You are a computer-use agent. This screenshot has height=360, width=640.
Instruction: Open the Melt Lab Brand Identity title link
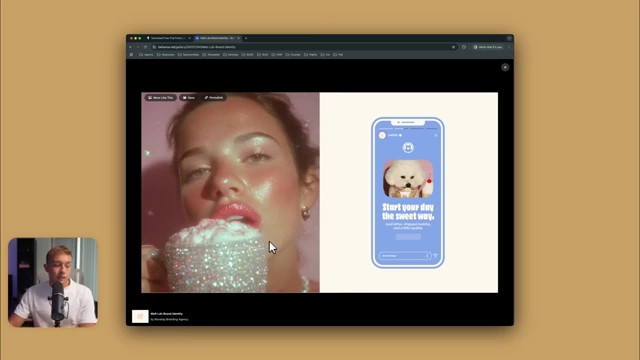click(x=167, y=313)
